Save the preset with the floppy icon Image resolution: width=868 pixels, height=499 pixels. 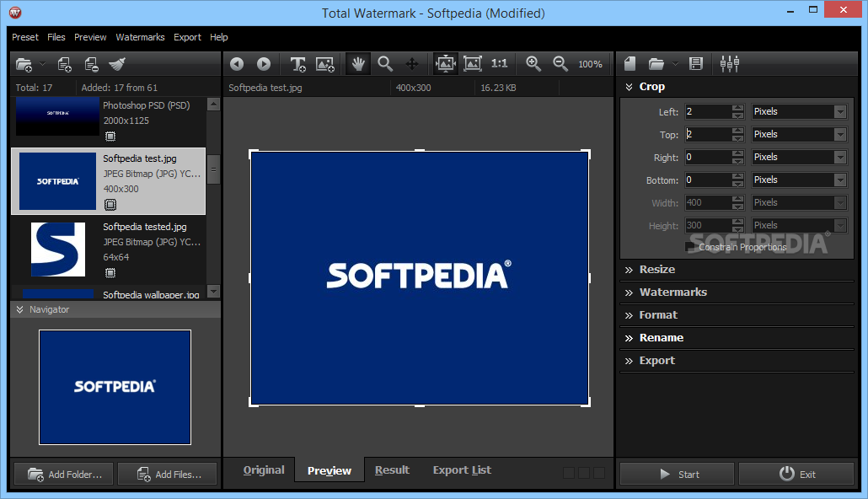(696, 64)
